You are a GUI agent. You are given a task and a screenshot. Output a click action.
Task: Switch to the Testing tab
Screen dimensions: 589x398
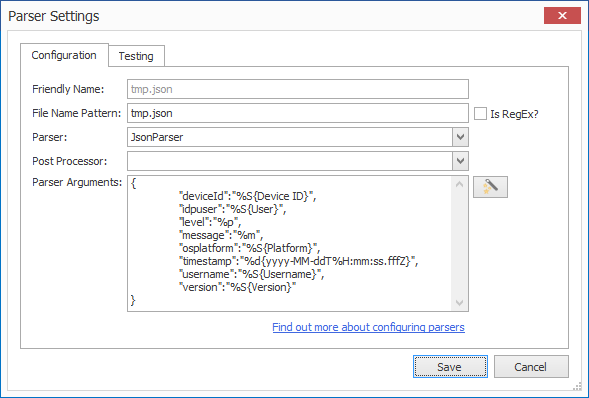tap(136, 56)
